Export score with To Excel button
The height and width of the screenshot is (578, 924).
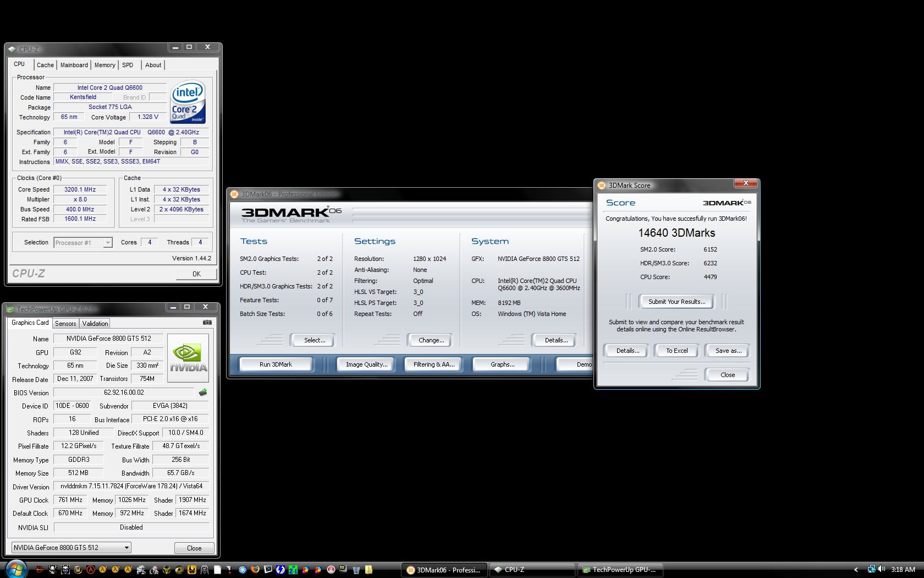click(677, 351)
